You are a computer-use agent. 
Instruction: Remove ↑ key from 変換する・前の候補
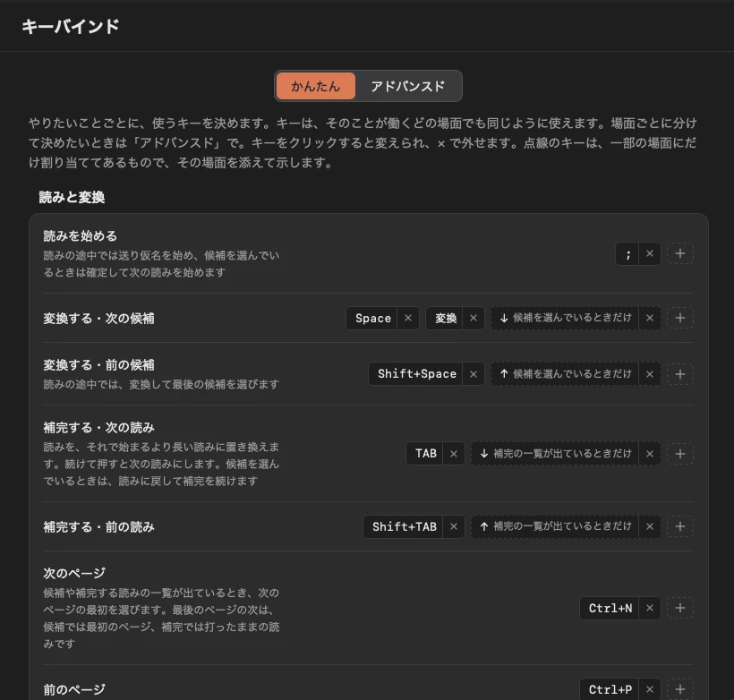pos(649,374)
